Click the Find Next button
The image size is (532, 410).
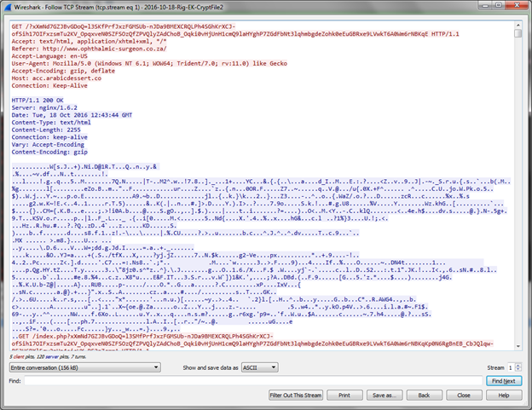tap(504, 381)
